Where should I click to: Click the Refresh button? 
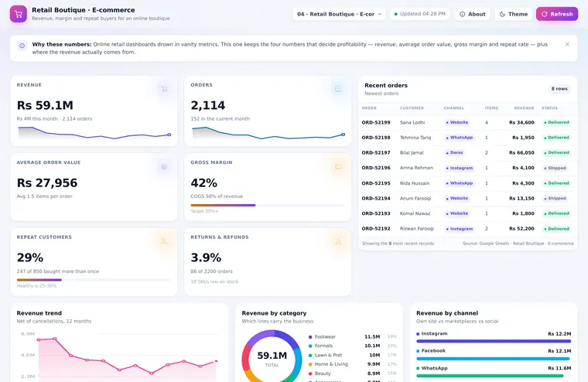pyautogui.click(x=557, y=14)
